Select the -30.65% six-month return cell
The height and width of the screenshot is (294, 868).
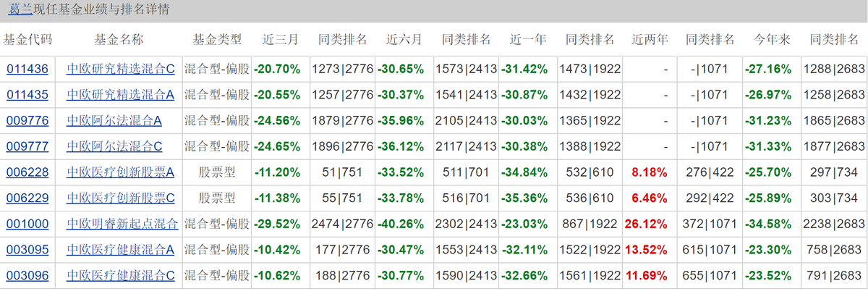404,70
